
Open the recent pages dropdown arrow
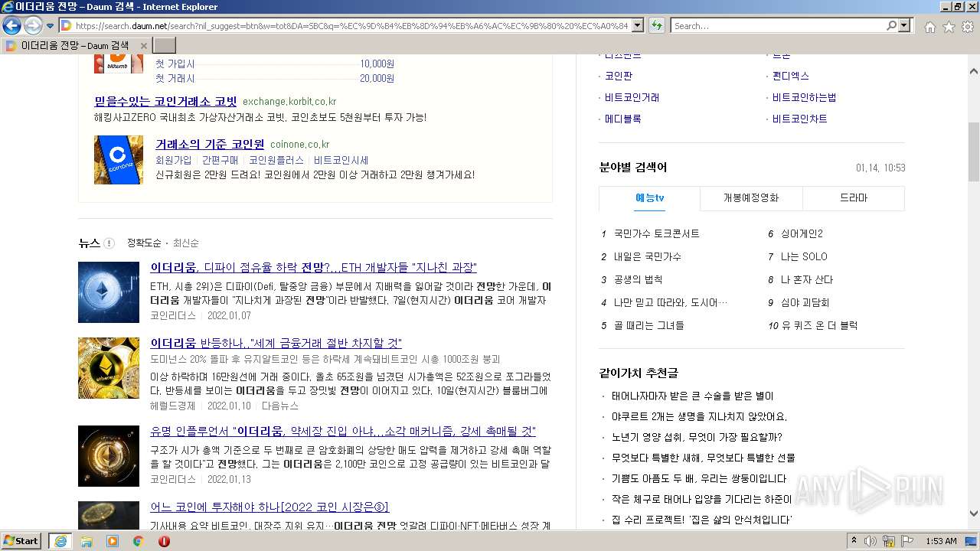pos(50,26)
